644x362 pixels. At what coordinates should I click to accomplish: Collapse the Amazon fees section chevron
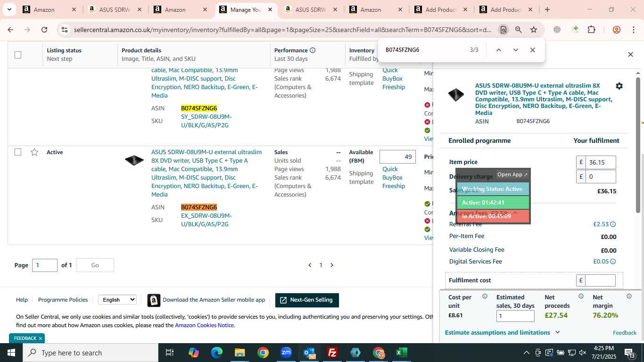(515, 213)
